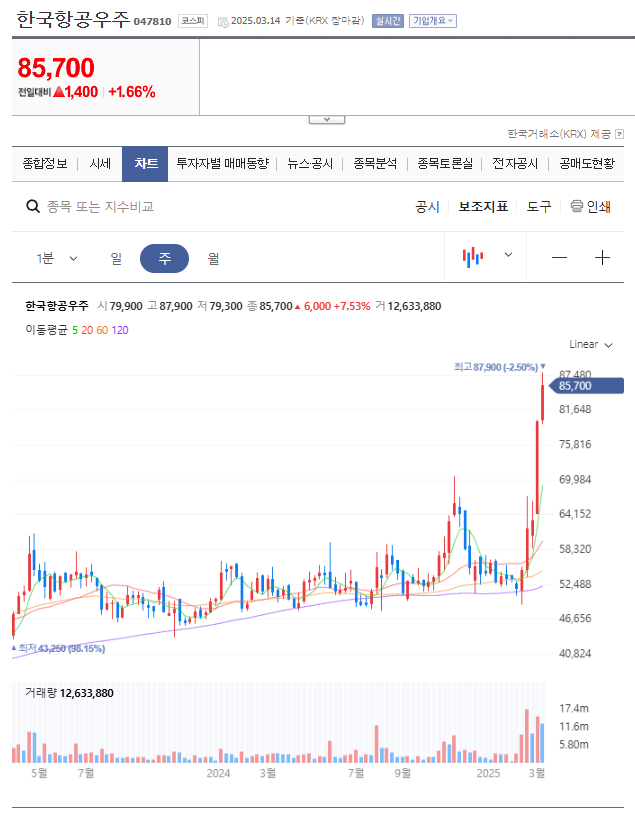Click the 69,984 price axis label

[575, 479]
